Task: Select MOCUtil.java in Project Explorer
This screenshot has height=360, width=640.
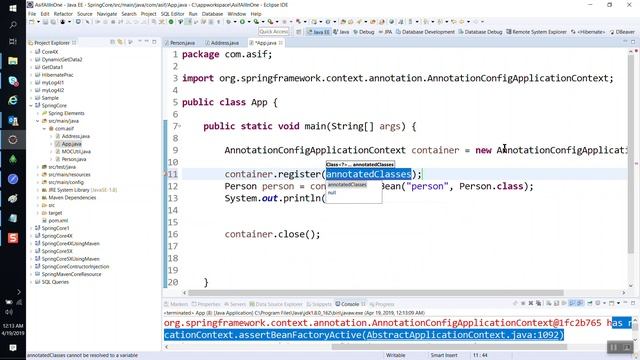Action: 76,151
